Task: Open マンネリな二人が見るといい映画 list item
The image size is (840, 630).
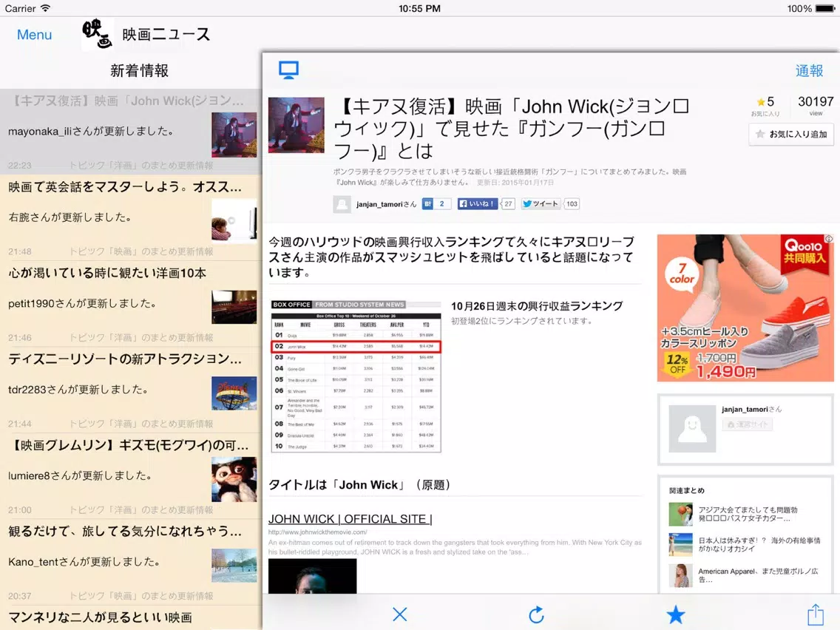Action: pyautogui.click(x=132, y=617)
